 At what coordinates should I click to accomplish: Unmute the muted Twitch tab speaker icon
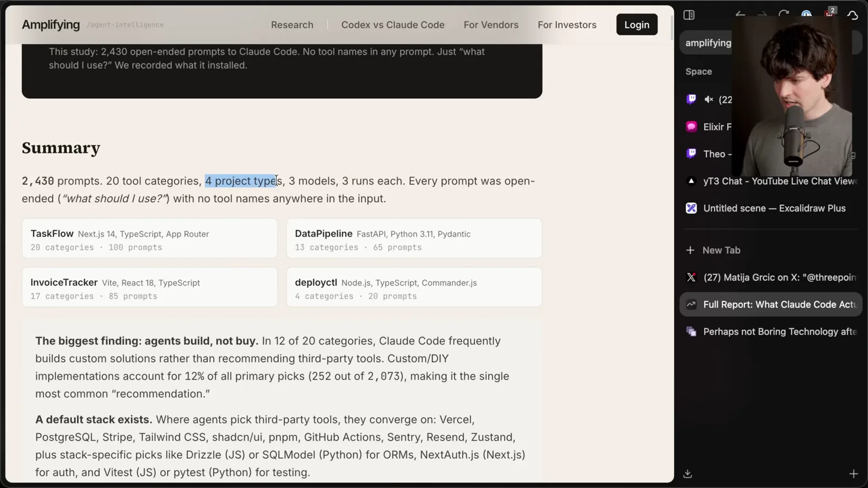tap(709, 99)
